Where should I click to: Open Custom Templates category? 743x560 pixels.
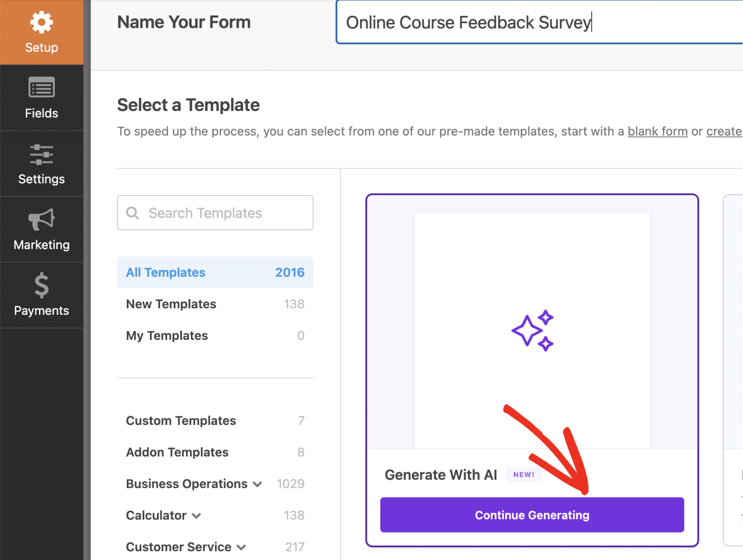click(215, 421)
